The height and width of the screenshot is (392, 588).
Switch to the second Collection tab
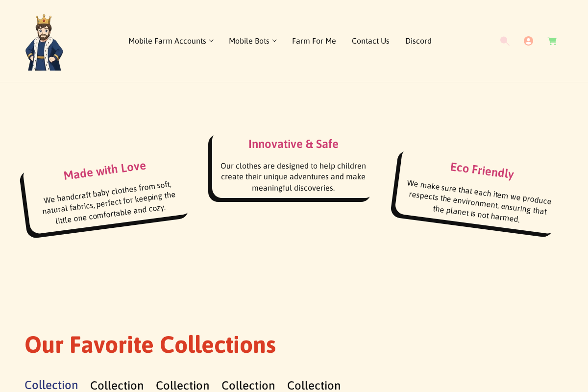[117, 385]
